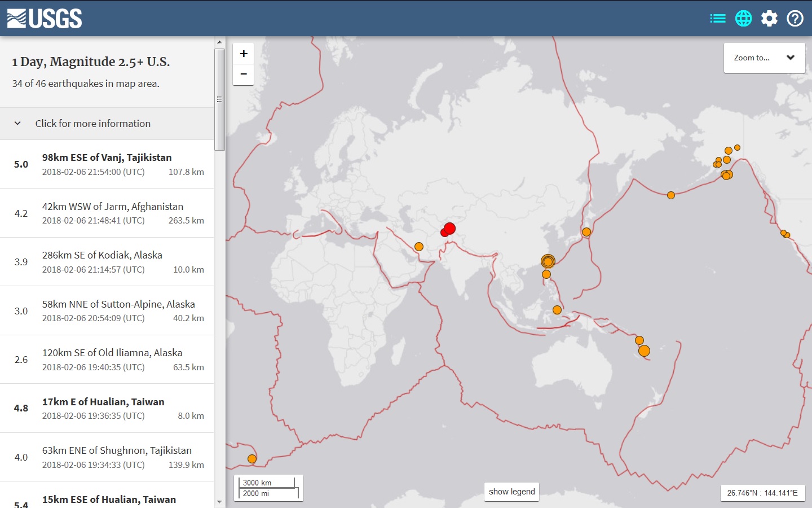Select 120km SE of Old Iliamna earthquake

[x=107, y=360]
